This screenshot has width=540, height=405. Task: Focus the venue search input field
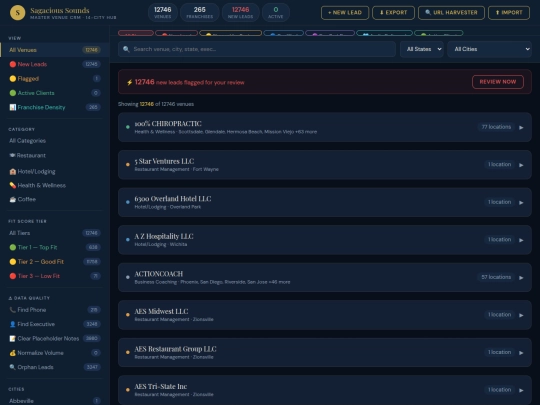pos(257,49)
